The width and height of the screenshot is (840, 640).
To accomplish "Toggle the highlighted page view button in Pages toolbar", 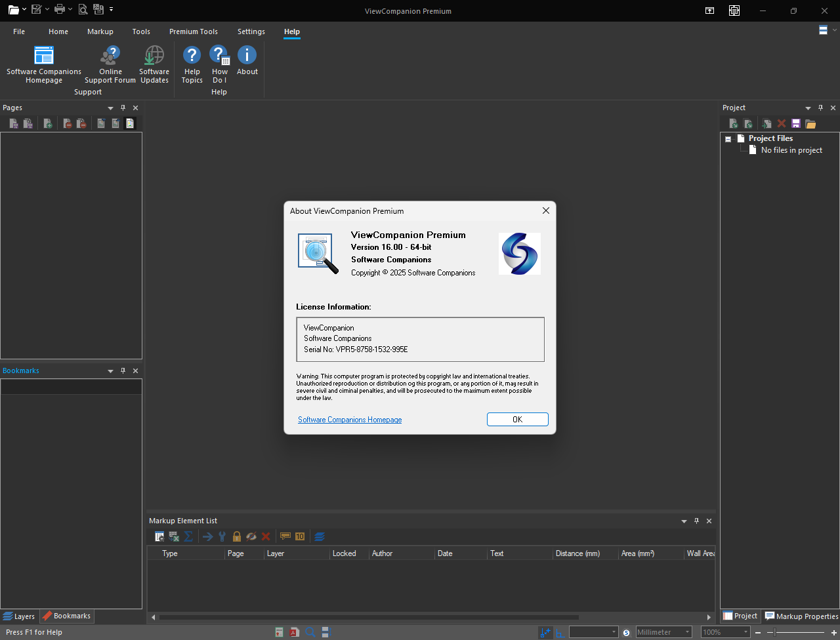I will pyautogui.click(x=130, y=123).
